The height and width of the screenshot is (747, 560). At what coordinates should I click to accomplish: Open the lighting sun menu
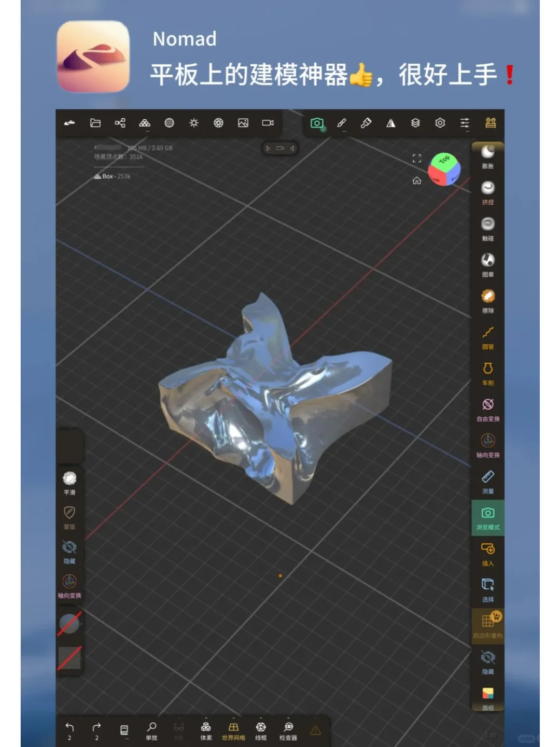194,123
